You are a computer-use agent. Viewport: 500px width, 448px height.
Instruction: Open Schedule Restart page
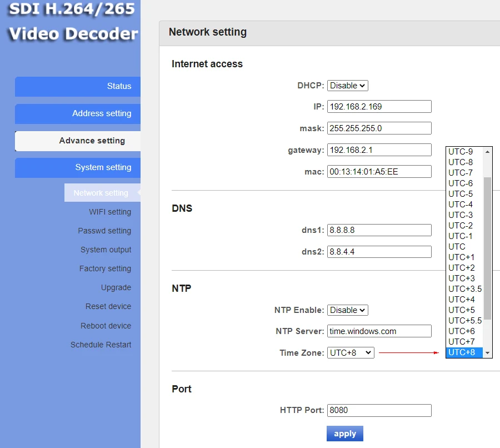101,345
